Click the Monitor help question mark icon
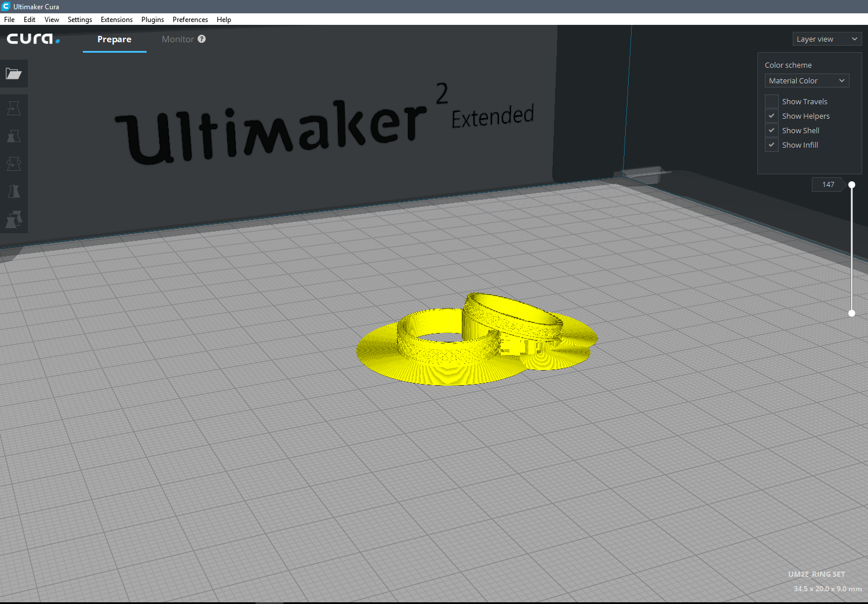 [202, 39]
